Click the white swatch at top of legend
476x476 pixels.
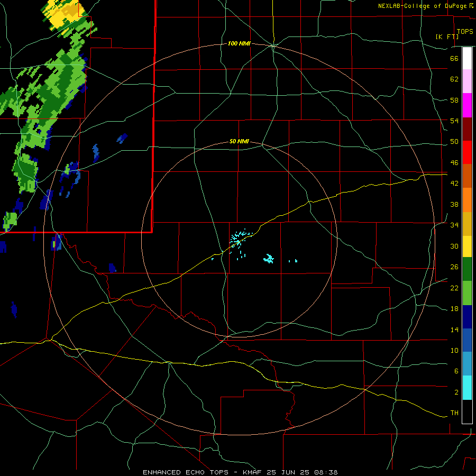[x=467, y=58]
